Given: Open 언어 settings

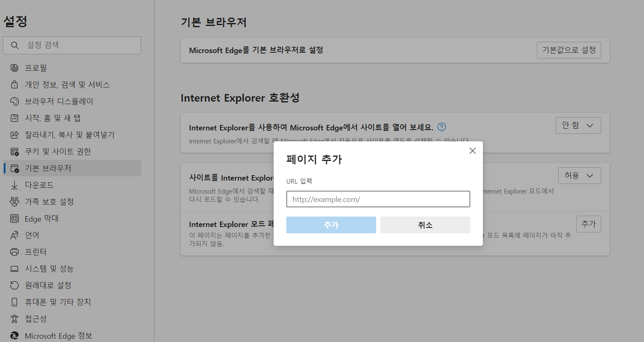Looking at the screenshot, I should point(72,235).
